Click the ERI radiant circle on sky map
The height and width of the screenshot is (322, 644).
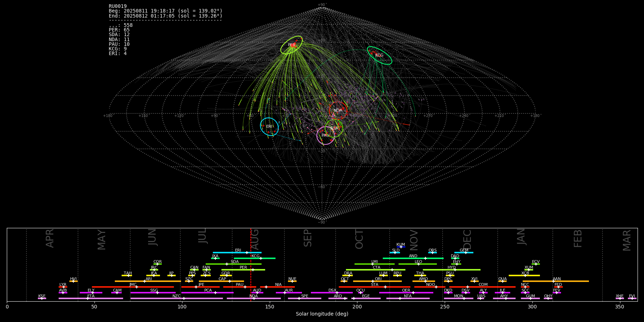269,127
